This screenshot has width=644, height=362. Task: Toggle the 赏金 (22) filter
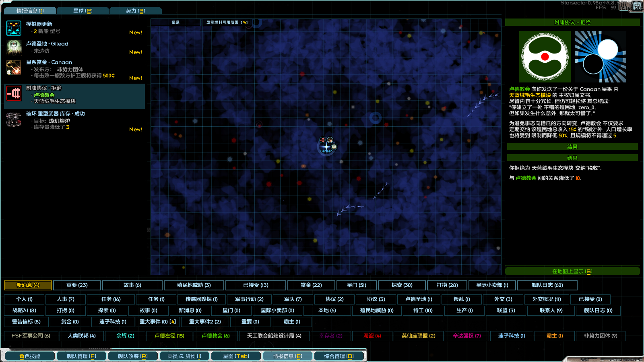click(311, 285)
